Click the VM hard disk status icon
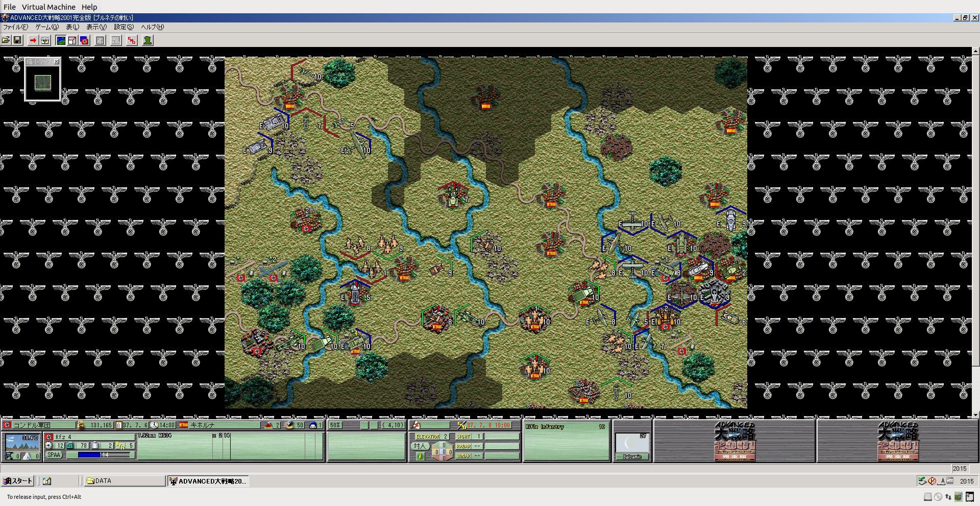This screenshot has width=980, height=506. click(x=928, y=497)
